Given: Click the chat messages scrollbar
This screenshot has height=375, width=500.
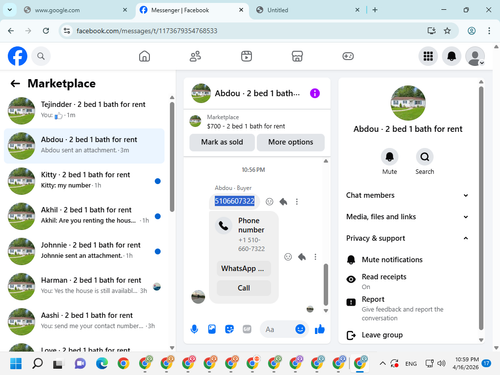Looking at the screenshot, I should (326, 284).
